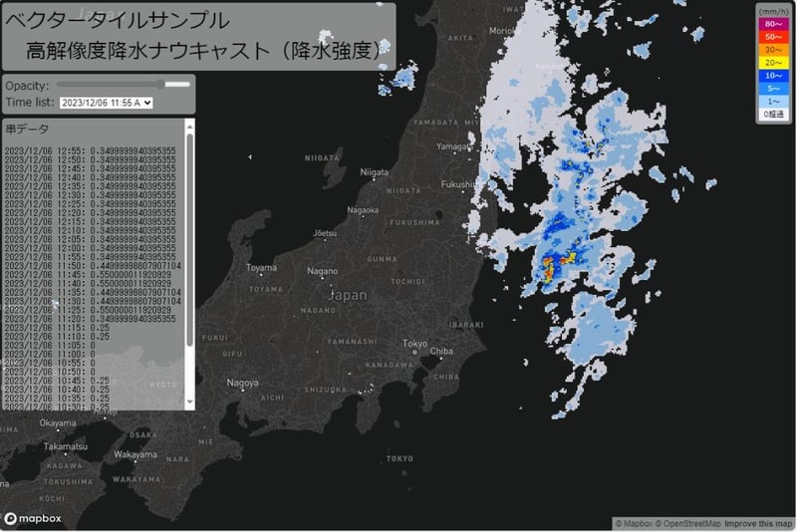Click the 50~ red legend swatch
The width and height of the screenshot is (797, 532).
[x=773, y=36]
